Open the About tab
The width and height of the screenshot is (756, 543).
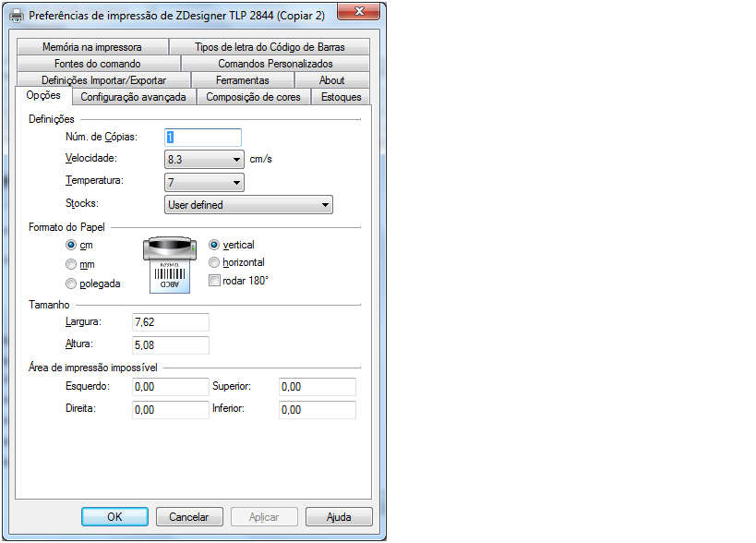331,80
